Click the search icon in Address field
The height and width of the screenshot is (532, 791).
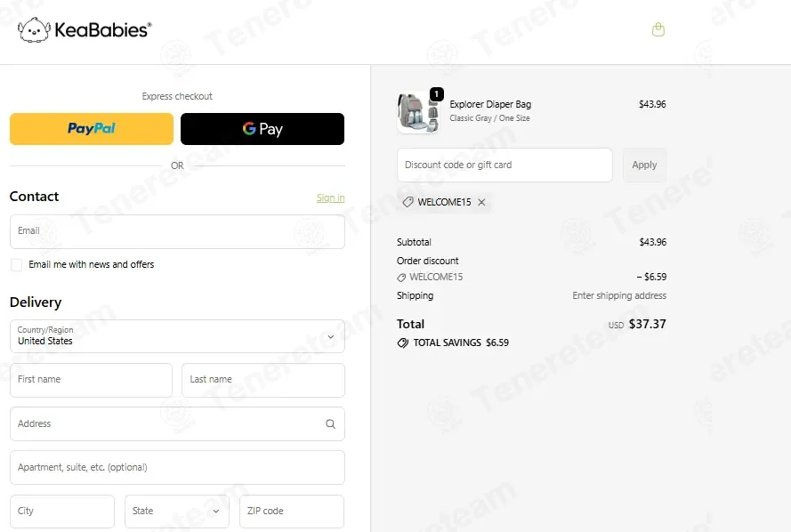coord(330,424)
